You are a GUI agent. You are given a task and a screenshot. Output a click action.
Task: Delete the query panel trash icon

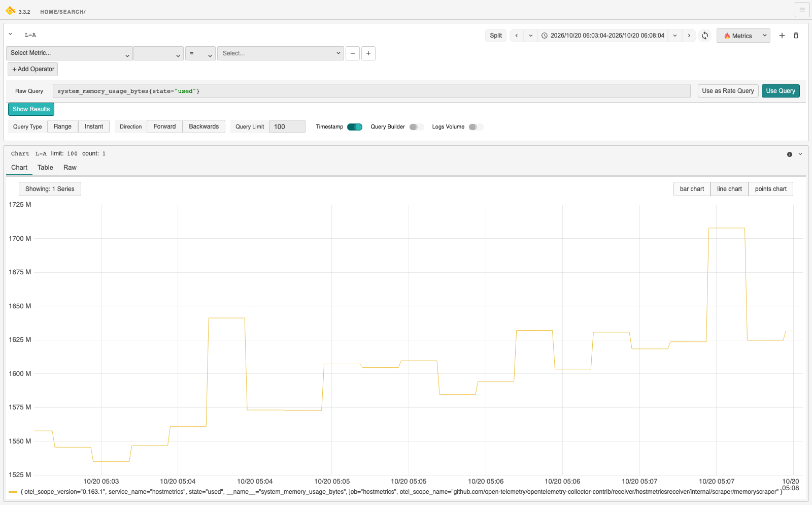796,36
